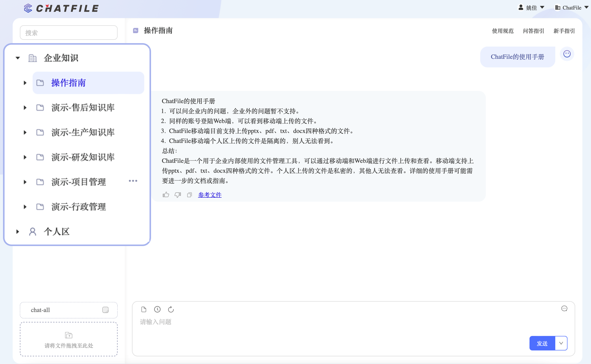
Task: Click the thumbs-down icon under the answer
Action: click(178, 195)
